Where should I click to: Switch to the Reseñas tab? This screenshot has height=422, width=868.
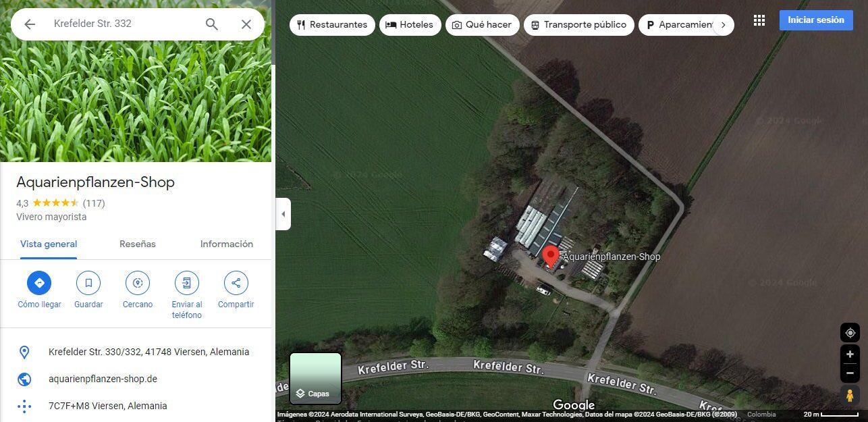pos(138,244)
